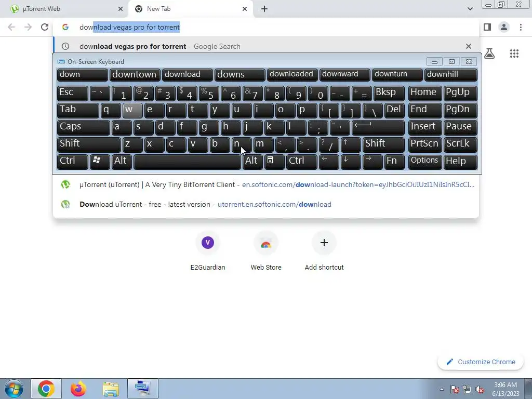Toggle the ScrLk key
The width and height of the screenshot is (532, 399).
pyautogui.click(x=460, y=144)
